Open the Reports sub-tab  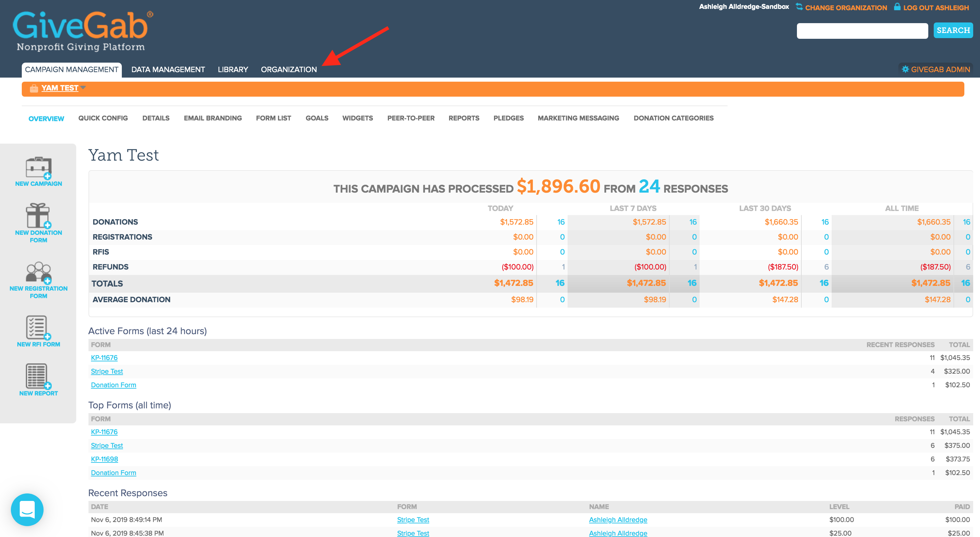click(464, 118)
